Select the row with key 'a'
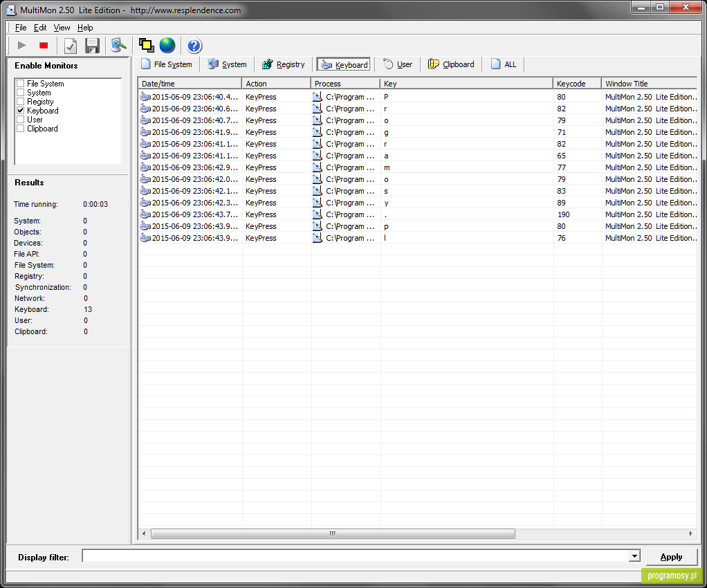 click(418, 156)
